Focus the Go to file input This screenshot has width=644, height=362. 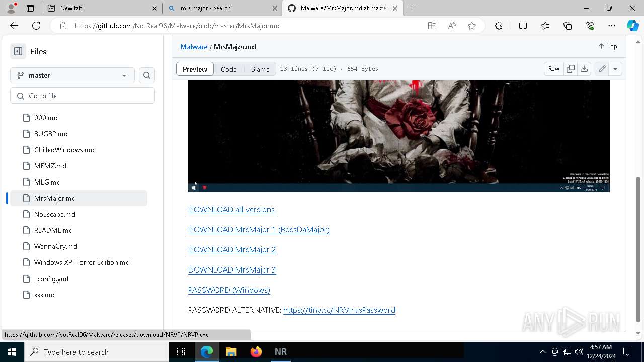pyautogui.click(x=83, y=96)
